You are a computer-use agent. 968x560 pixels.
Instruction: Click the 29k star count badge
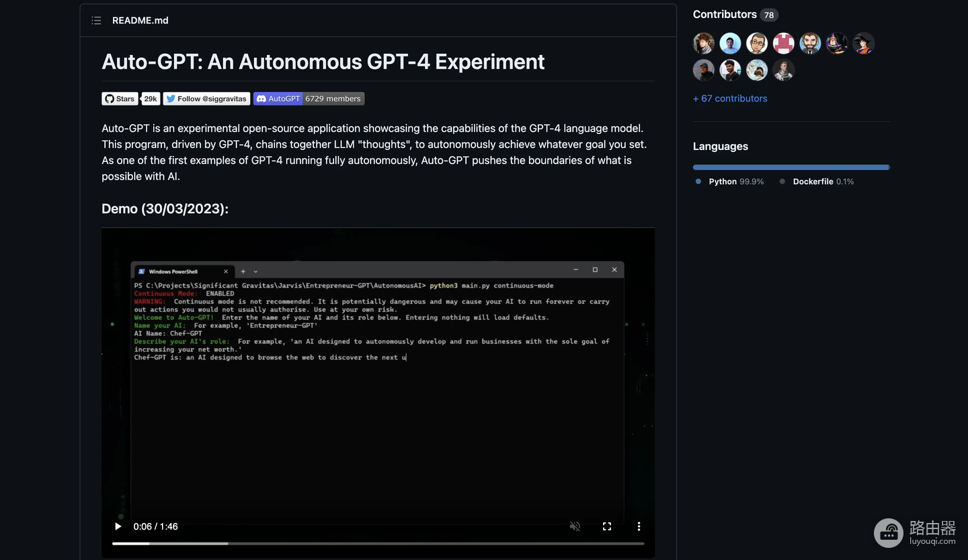click(x=151, y=99)
